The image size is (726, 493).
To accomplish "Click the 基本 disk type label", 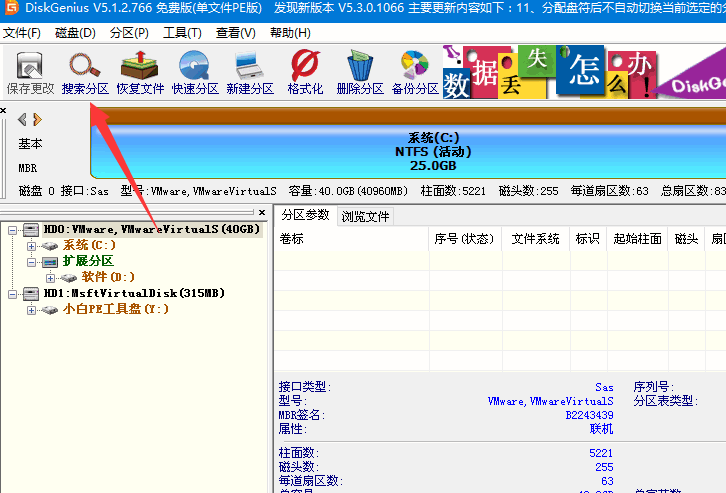I will click(x=30, y=144).
